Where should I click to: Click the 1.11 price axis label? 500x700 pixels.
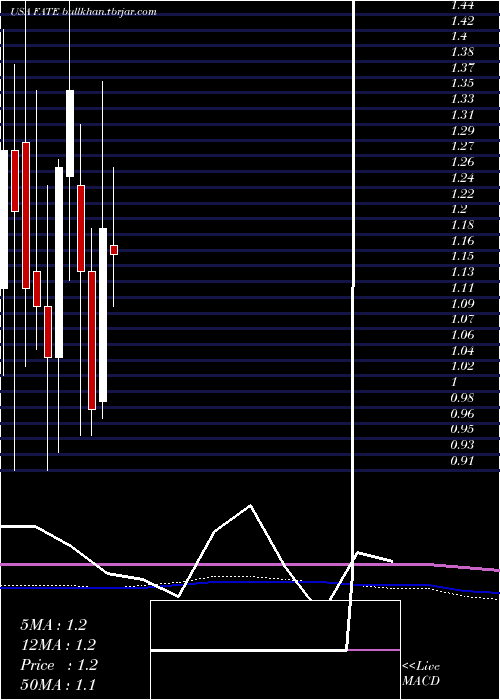[462, 288]
